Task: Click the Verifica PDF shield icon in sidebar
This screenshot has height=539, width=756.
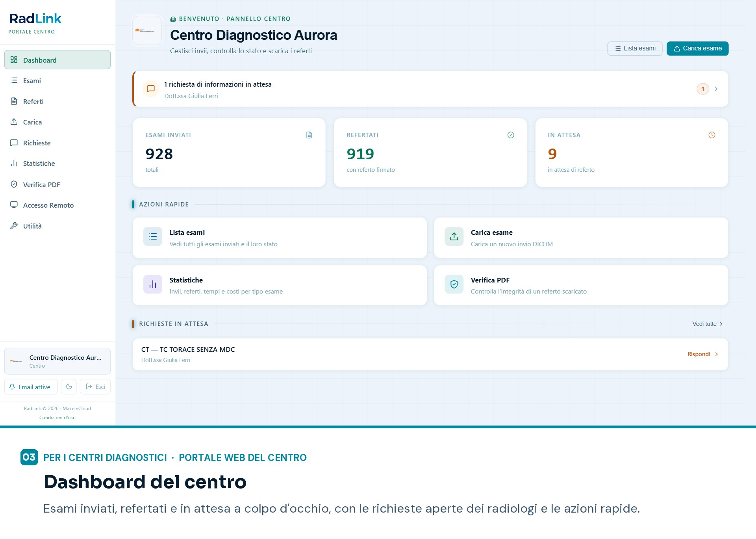Action: (x=14, y=184)
